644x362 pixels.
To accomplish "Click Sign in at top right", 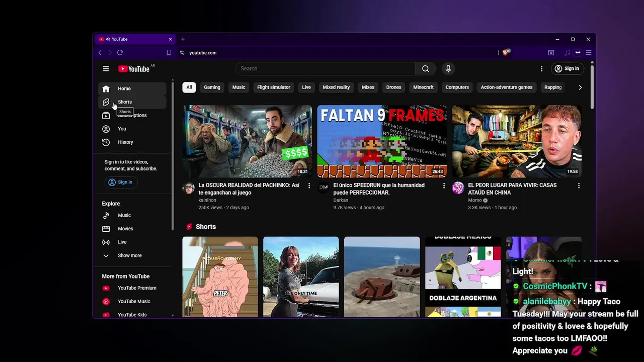I will click(x=567, y=69).
